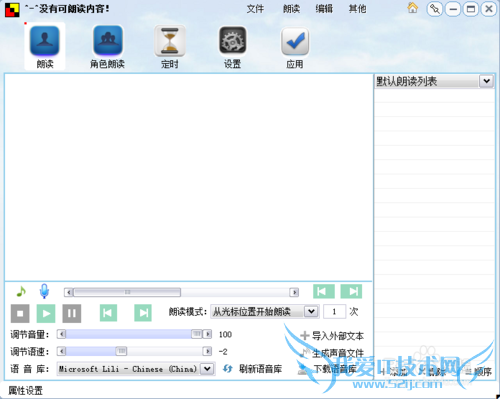Viewport: 500px width, 399px height.
Task: Jump to next sentence in playback row
Action: pyautogui.click(x=143, y=313)
